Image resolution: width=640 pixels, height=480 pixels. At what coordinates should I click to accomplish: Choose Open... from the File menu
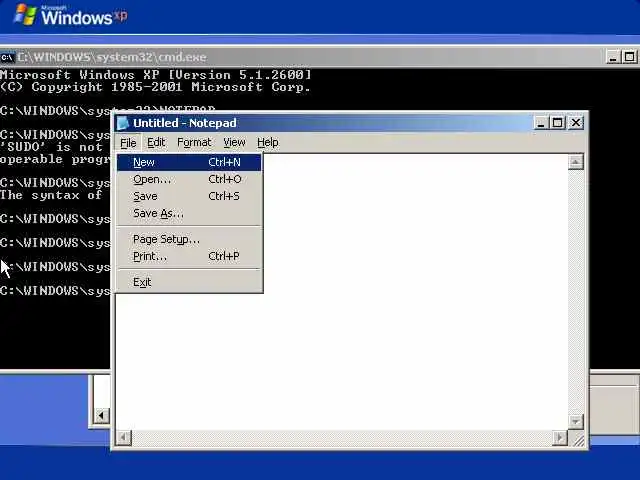point(189,179)
